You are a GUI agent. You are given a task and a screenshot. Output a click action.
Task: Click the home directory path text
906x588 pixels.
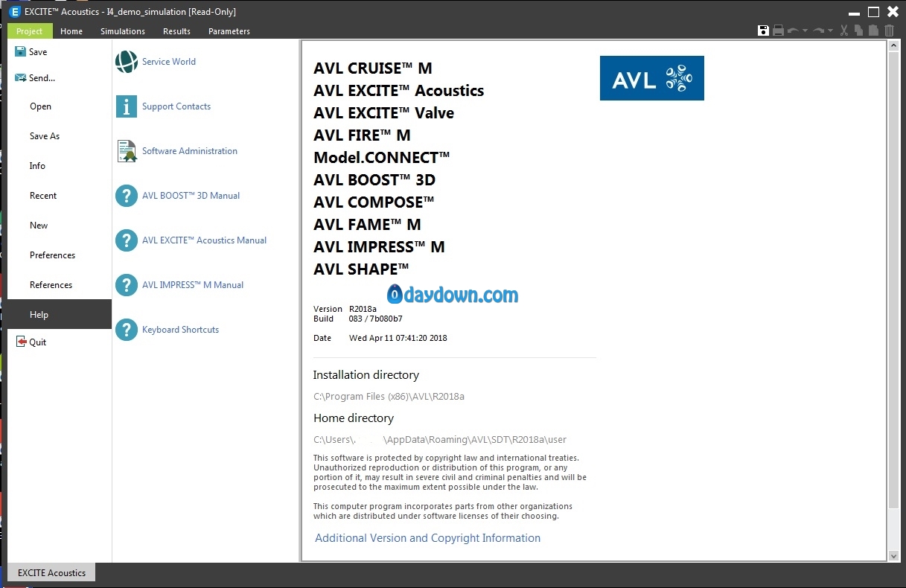pos(440,440)
